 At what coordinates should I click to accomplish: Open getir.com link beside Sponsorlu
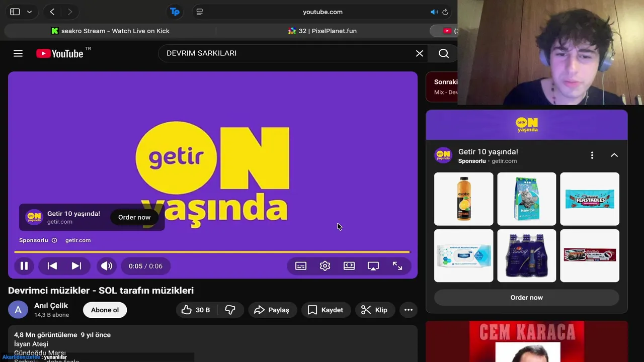[x=78, y=240]
